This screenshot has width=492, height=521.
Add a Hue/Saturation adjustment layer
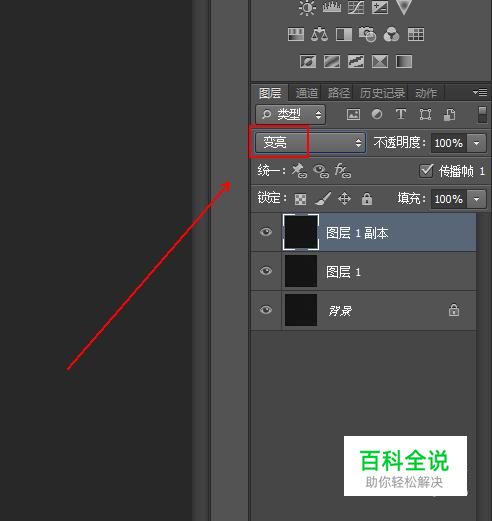296,34
